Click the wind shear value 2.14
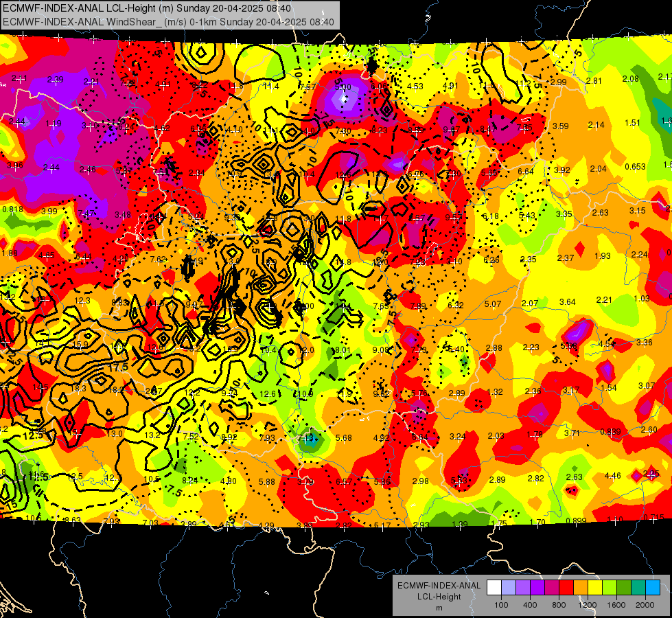 [x=596, y=125]
